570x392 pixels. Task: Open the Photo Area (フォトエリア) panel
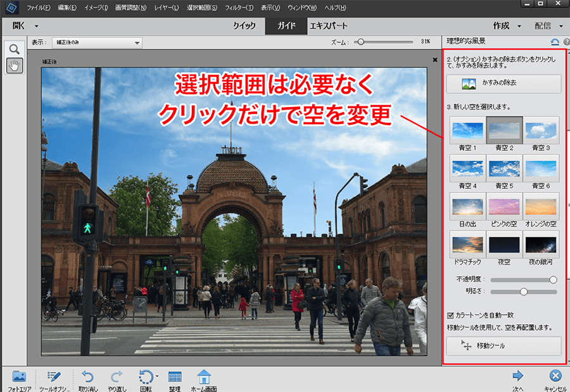click(19, 376)
